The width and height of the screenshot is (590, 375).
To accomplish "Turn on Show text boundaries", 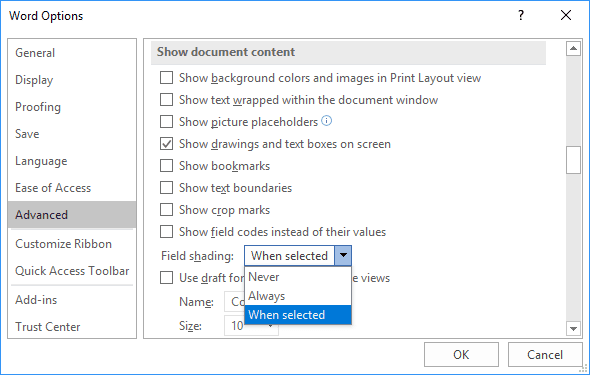I will [166, 187].
